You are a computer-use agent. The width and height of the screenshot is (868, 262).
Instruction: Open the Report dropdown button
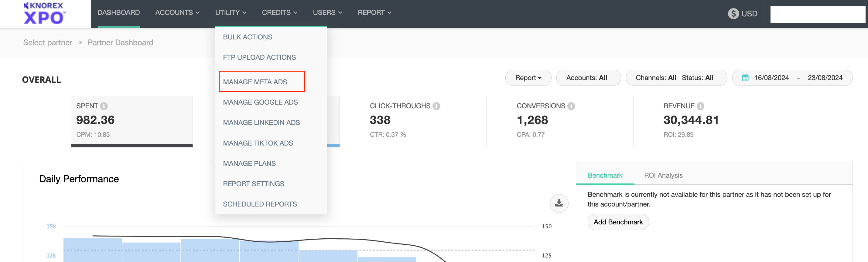click(x=528, y=78)
